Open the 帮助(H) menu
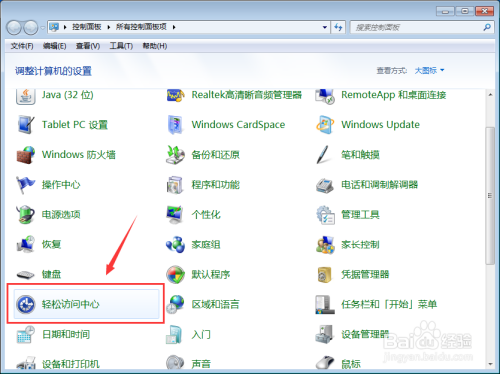500x374 pixels. click(x=155, y=46)
